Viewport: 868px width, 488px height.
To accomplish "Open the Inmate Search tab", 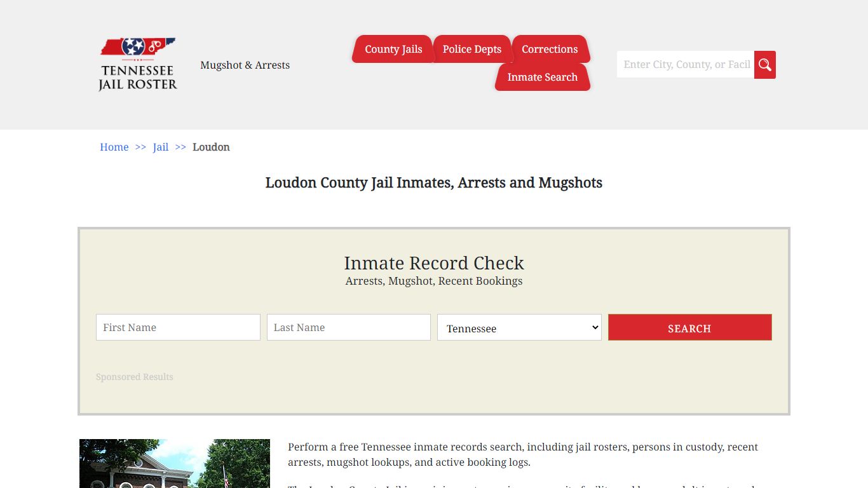I will tap(543, 77).
